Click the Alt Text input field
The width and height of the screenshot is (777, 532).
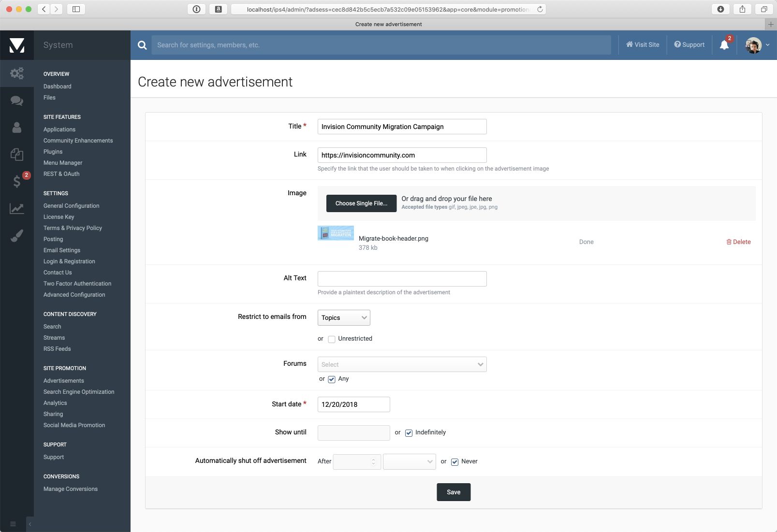click(x=402, y=279)
